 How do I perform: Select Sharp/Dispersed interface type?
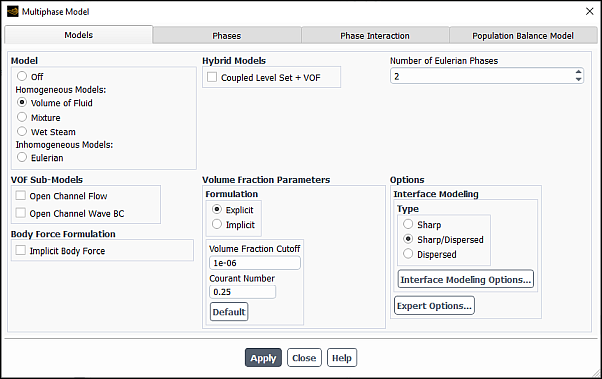[408, 239]
